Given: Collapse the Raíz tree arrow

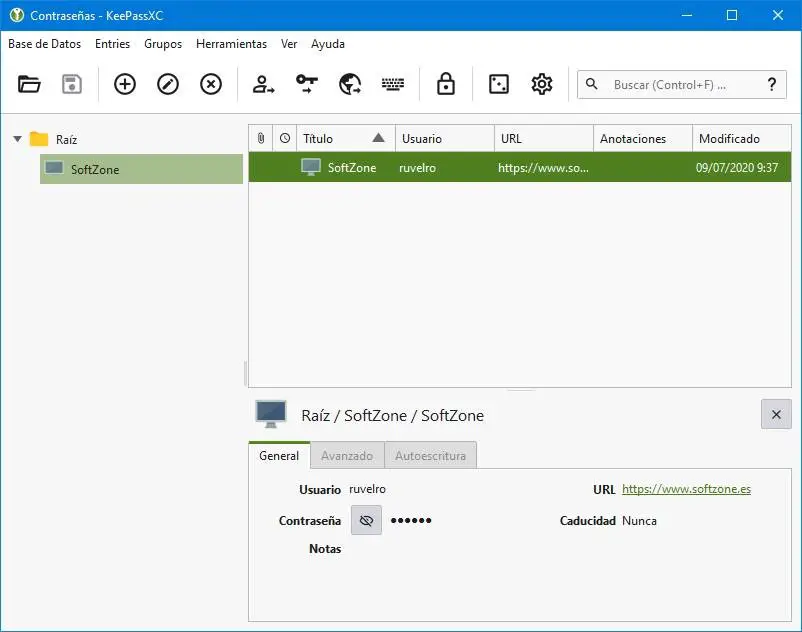Looking at the screenshot, I should (x=17, y=139).
